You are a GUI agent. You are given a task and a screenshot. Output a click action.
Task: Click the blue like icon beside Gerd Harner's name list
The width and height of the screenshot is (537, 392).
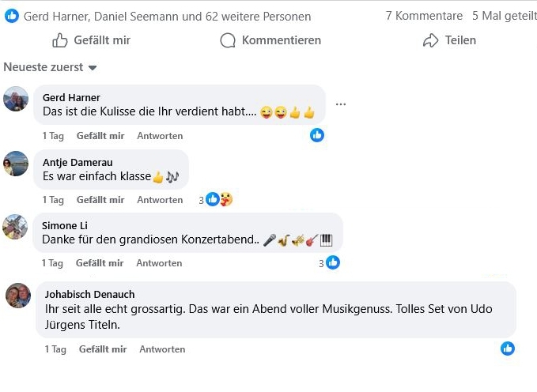point(12,16)
